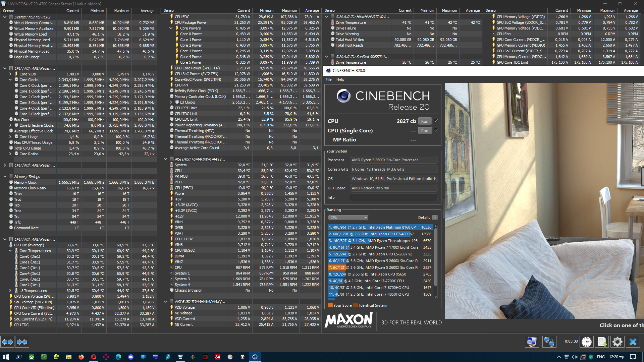The width and height of the screenshot is (644, 362).
Task: Open the File menu in Cinebench
Action: tap(329, 79)
